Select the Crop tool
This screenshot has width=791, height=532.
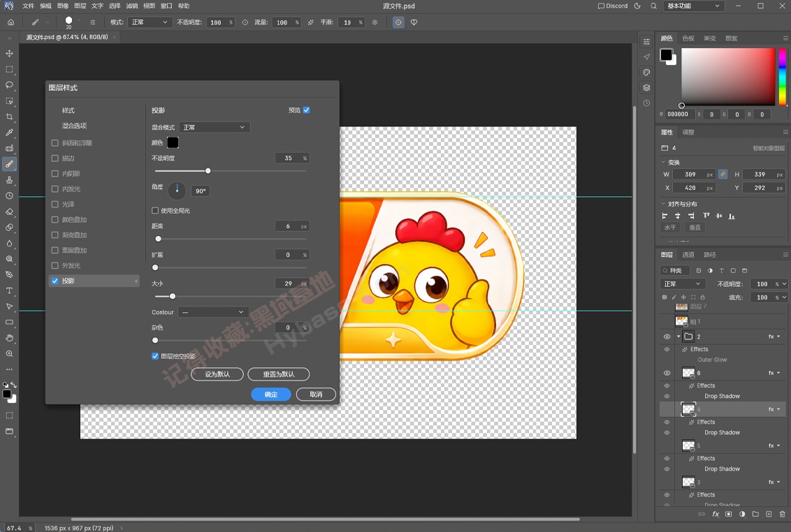pos(9,117)
